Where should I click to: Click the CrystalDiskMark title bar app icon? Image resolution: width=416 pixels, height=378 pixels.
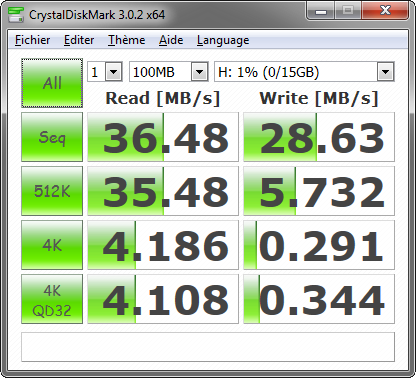point(15,14)
